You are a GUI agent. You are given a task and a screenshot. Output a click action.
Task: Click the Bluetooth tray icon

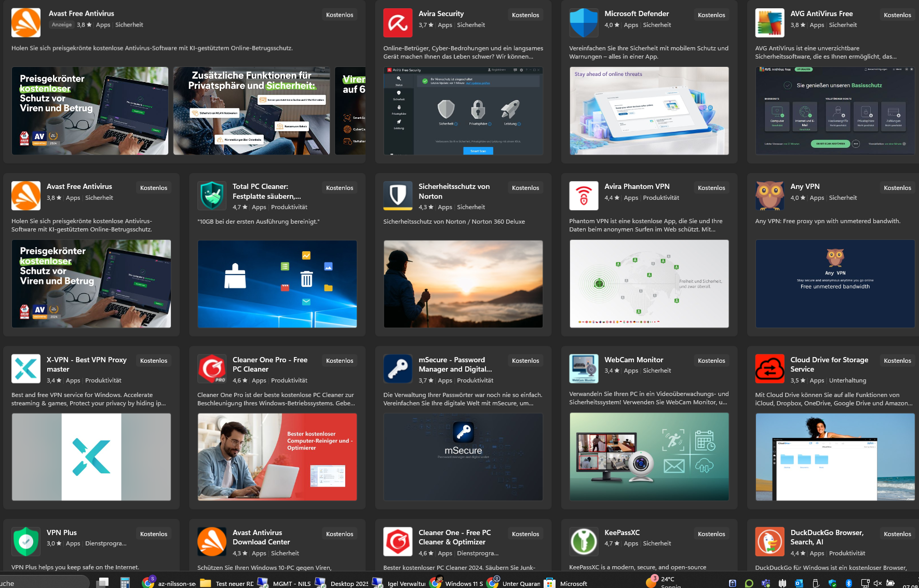[x=849, y=583]
